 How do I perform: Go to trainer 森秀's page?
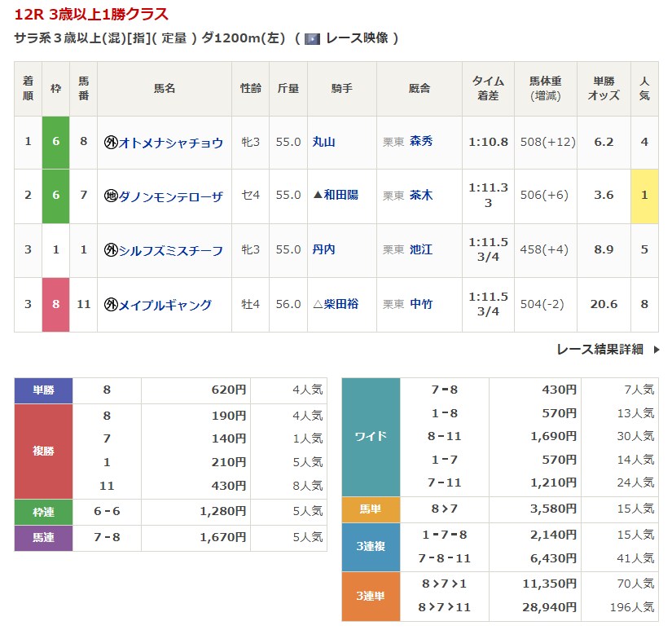point(421,142)
